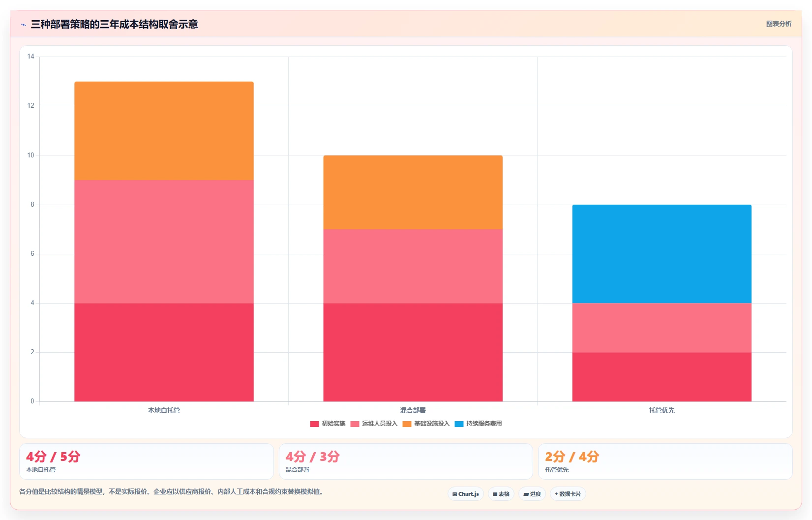Click the 2分 / 4分 score value
Screen dimensions: 812x520
click(572, 457)
